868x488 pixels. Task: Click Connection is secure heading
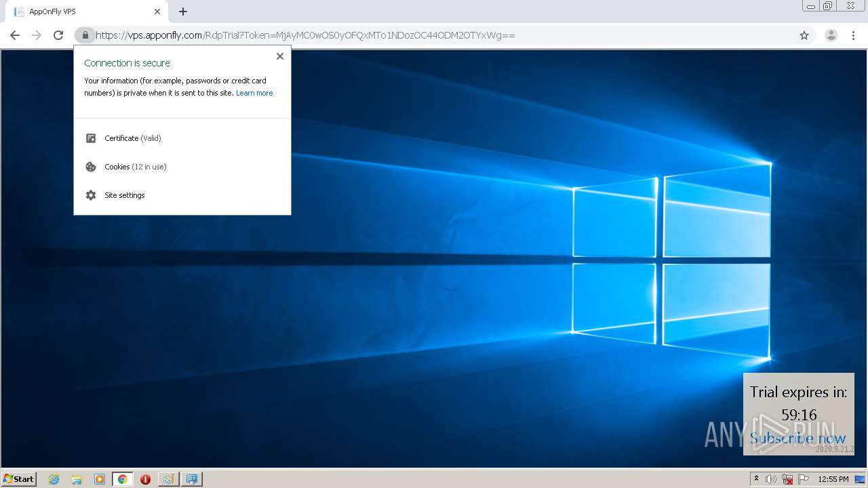tap(127, 63)
